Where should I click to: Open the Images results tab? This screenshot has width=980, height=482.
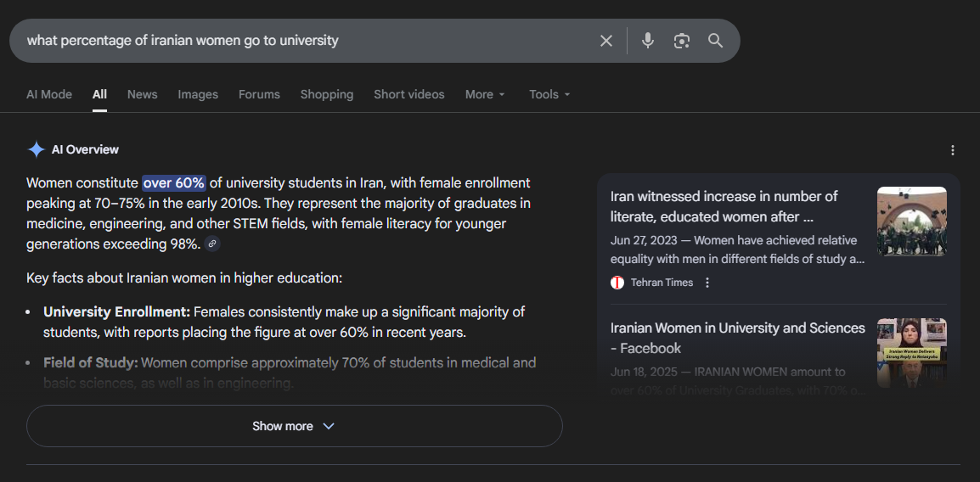(198, 94)
